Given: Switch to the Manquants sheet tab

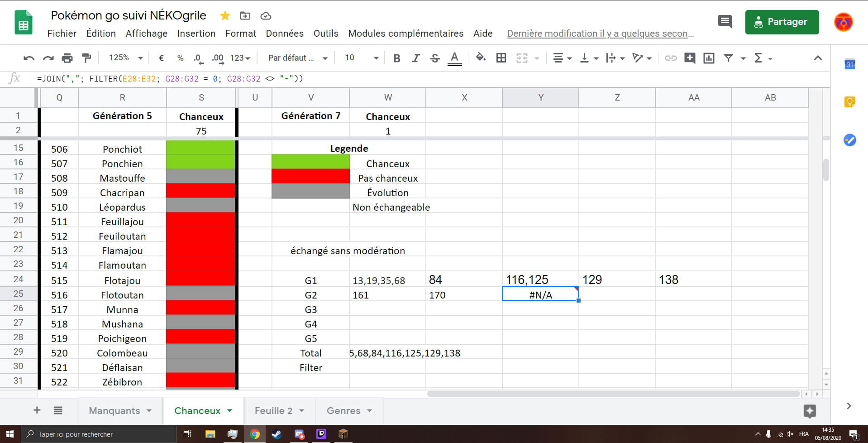Looking at the screenshot, I should click(x=114, y=411).
